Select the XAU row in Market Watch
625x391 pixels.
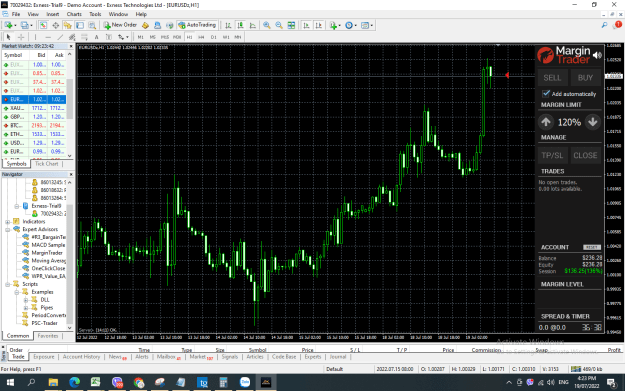[34, 108]
